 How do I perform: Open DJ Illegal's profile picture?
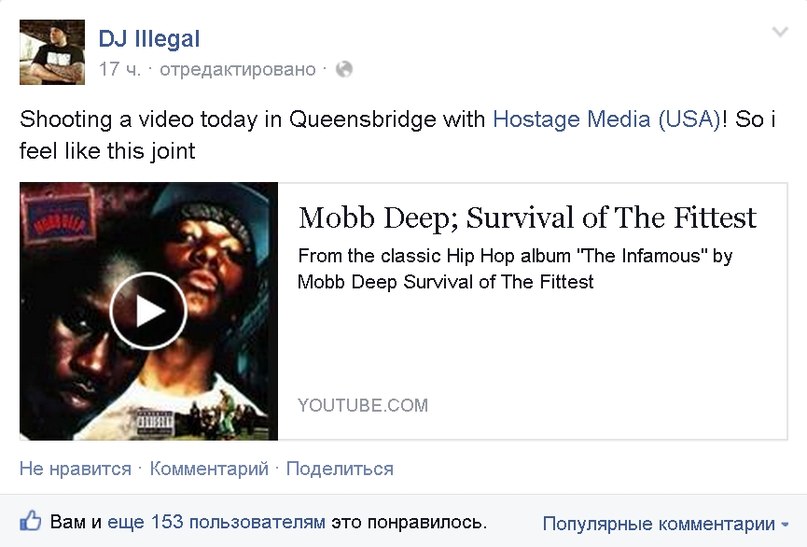click(52, 52)
